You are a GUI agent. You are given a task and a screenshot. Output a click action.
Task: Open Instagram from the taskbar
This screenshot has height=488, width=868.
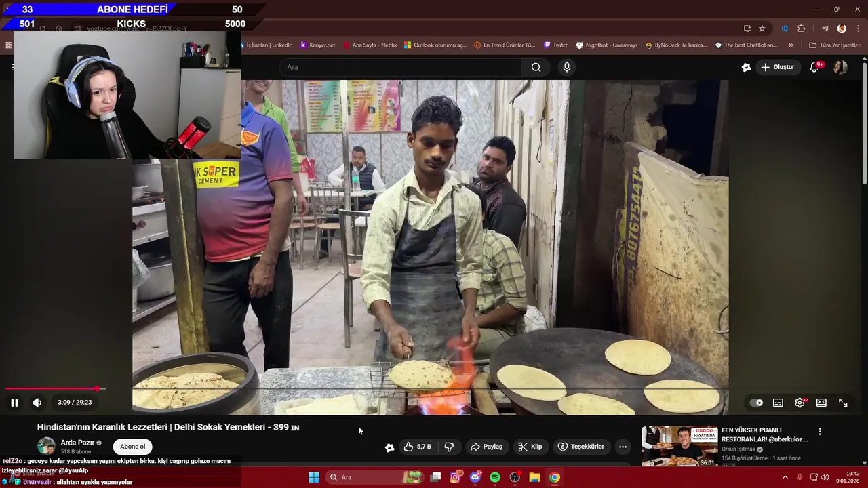coord(456,477)
